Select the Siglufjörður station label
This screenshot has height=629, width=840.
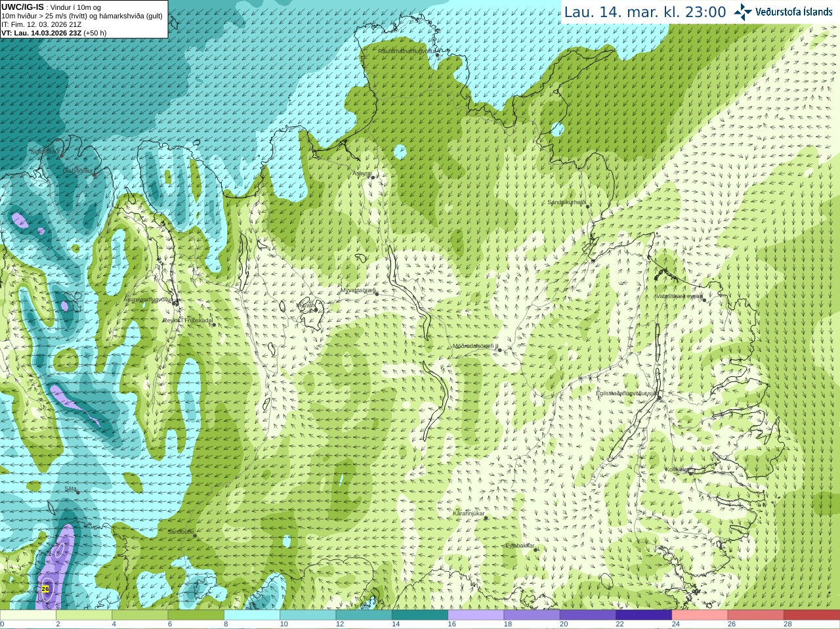click(45, 152)
